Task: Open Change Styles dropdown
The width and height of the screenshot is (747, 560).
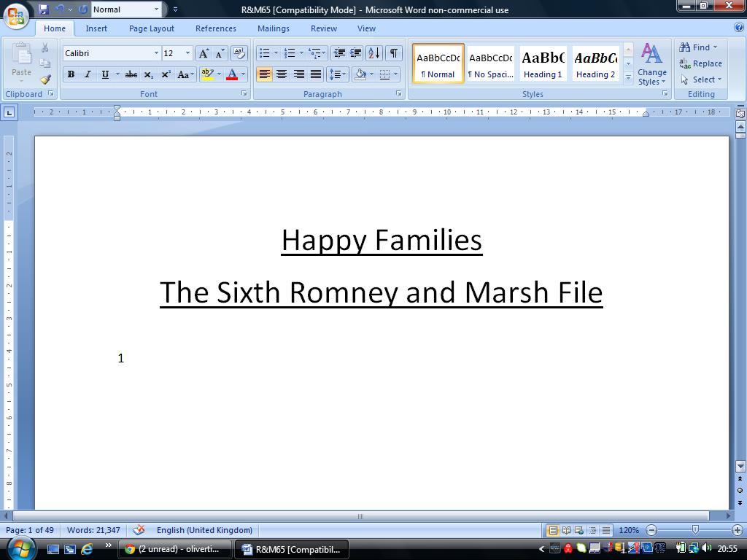Action: coord(651,64)
